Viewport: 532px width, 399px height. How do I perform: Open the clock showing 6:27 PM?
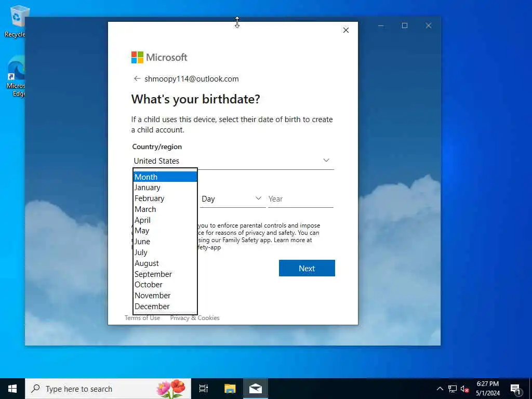(x=487, y=389)
